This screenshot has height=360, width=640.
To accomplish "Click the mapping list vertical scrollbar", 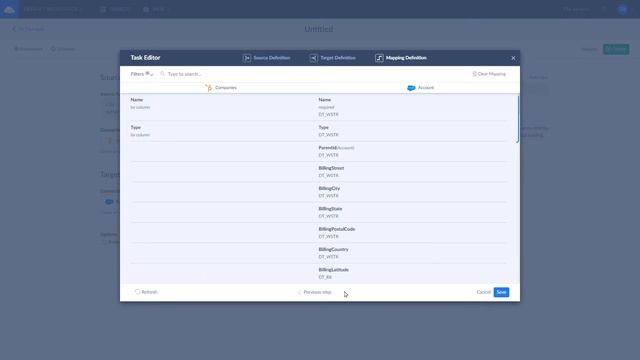I will click(x=518, y=119).
